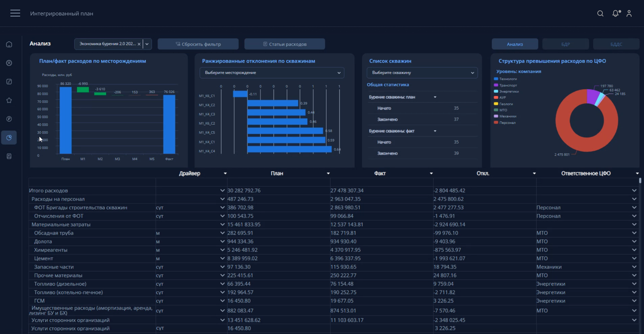This screenshot has height=334, width=644.
Task: Collapse the Бурение скважины: план group
Action: [x=435, y=97]
